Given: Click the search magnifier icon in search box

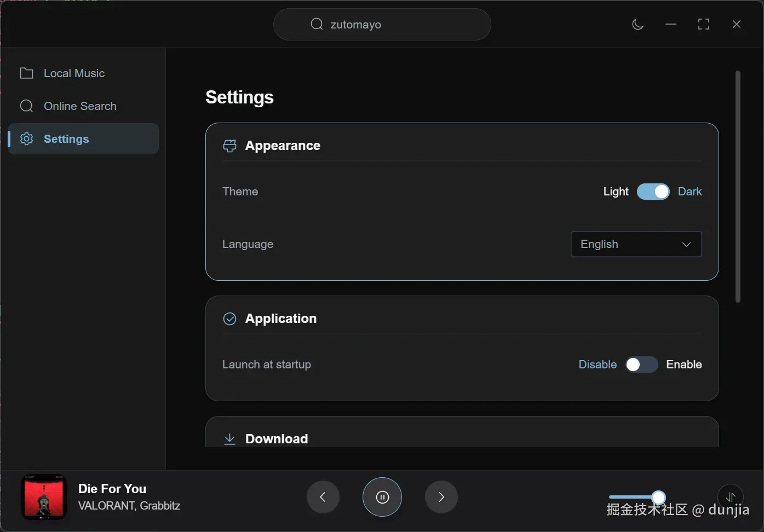Looking at the screenshot, I should (x=317, y=24).
